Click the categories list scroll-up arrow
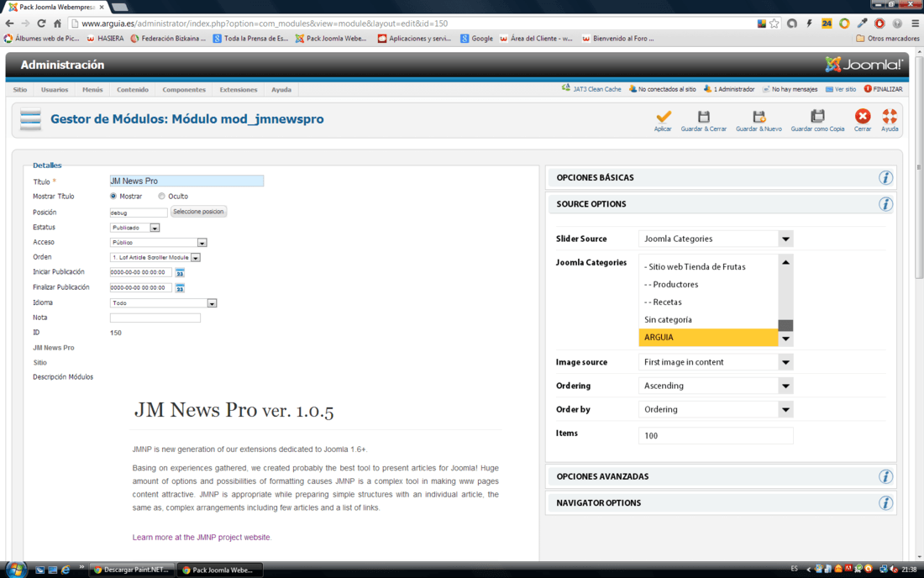This screenshot has height=578, width=924. tap(785, 262)
